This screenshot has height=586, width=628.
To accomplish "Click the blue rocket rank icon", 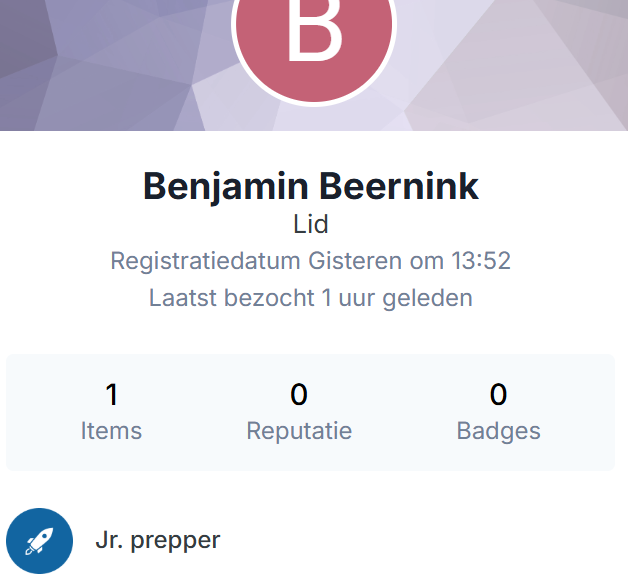I will (x=39, y=541).
